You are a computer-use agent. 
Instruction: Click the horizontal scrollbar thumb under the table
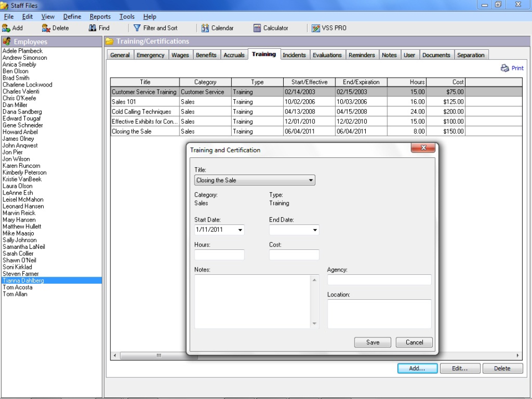click(x=158, y=356)
